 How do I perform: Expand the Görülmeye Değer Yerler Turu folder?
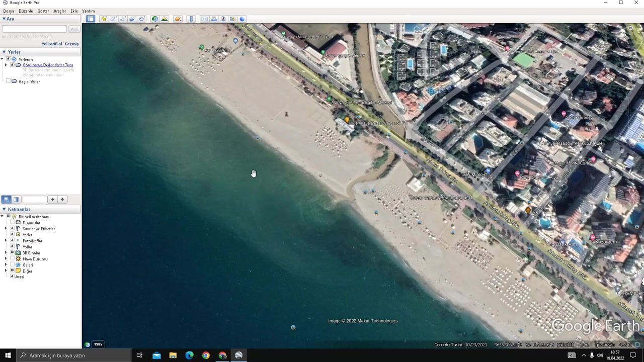point(6,65)
